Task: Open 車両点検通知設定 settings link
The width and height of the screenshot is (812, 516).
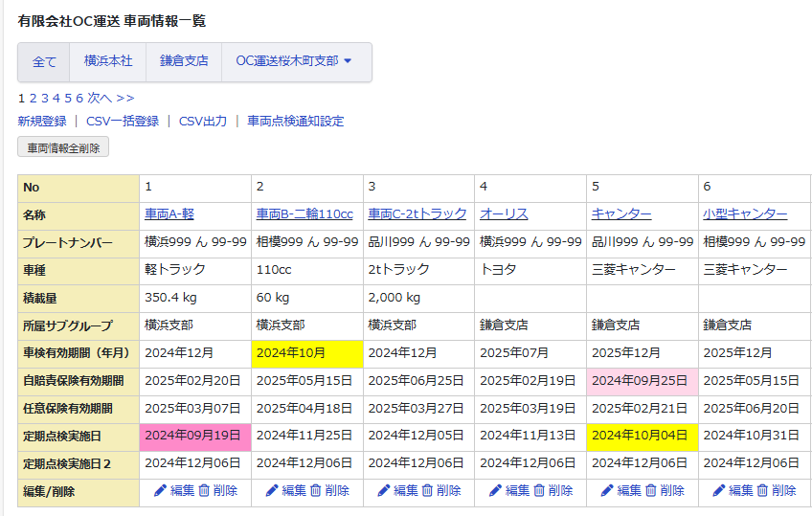Action: click(295, 122)
